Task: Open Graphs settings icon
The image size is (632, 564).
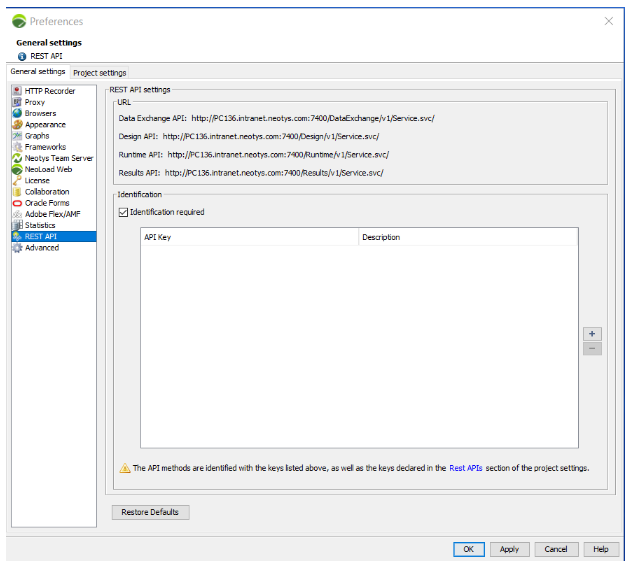Action: coord(17,136)
